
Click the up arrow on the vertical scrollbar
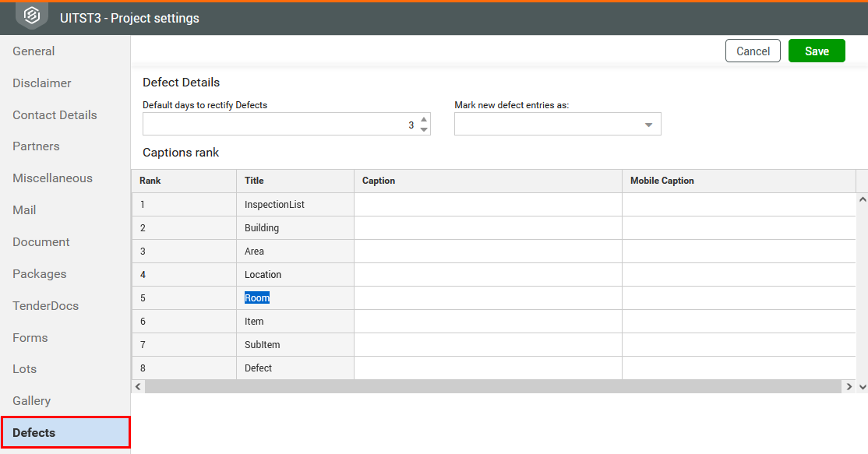861,199
